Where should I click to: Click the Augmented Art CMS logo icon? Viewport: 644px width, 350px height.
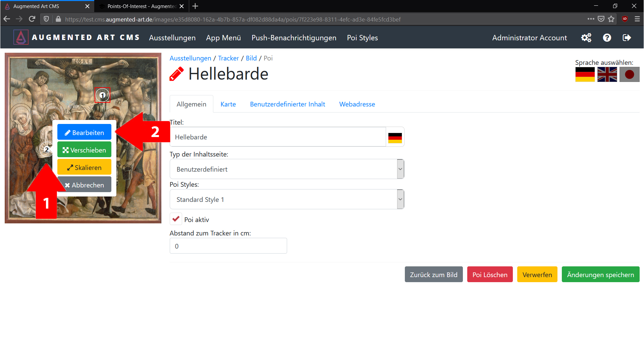coord(21,37)
